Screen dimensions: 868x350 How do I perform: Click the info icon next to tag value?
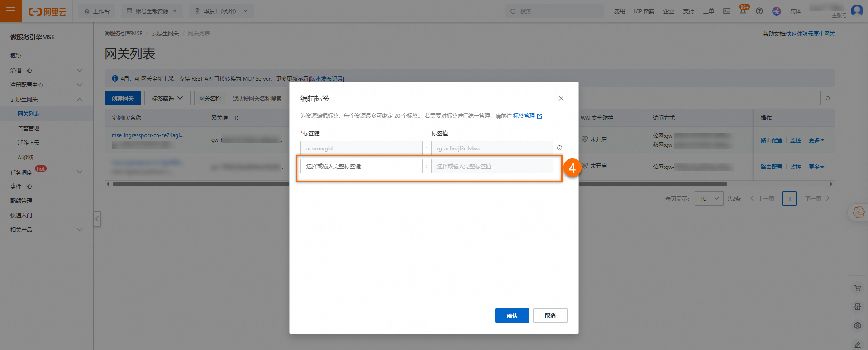[x=560, y=148]
